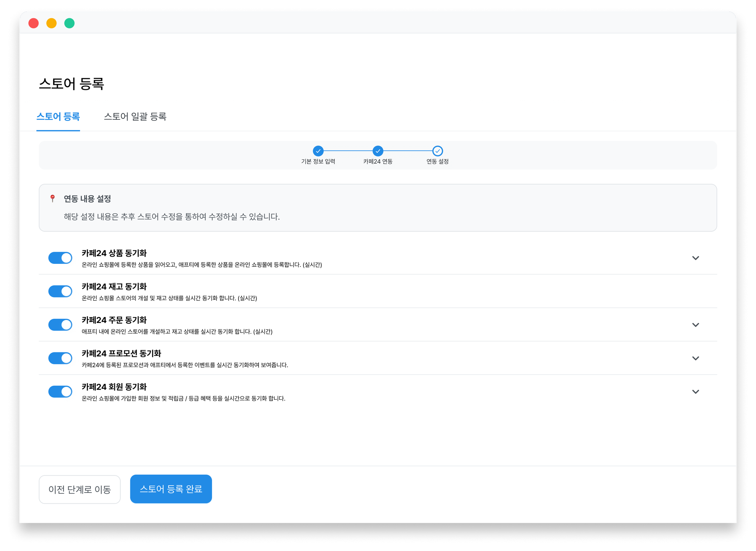Screen dimensions: 756x551
Task: Click the 기본 정보 입력 step label
Action: point(318,161)
